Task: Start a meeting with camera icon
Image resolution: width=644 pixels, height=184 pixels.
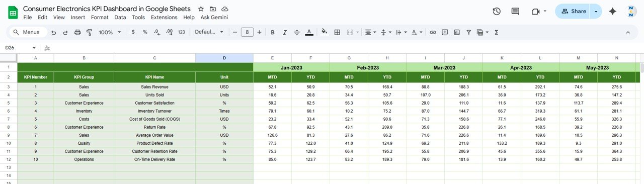Action: coord(535,11)
